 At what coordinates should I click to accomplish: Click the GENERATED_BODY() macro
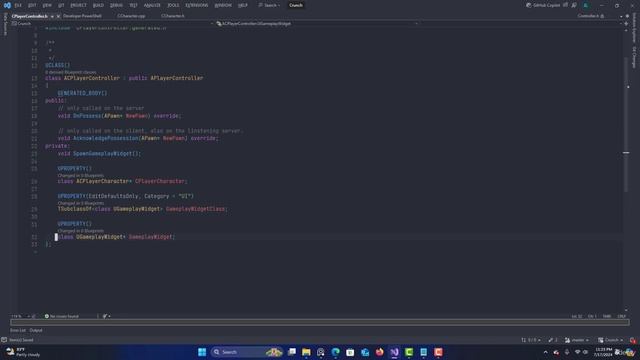82,93
